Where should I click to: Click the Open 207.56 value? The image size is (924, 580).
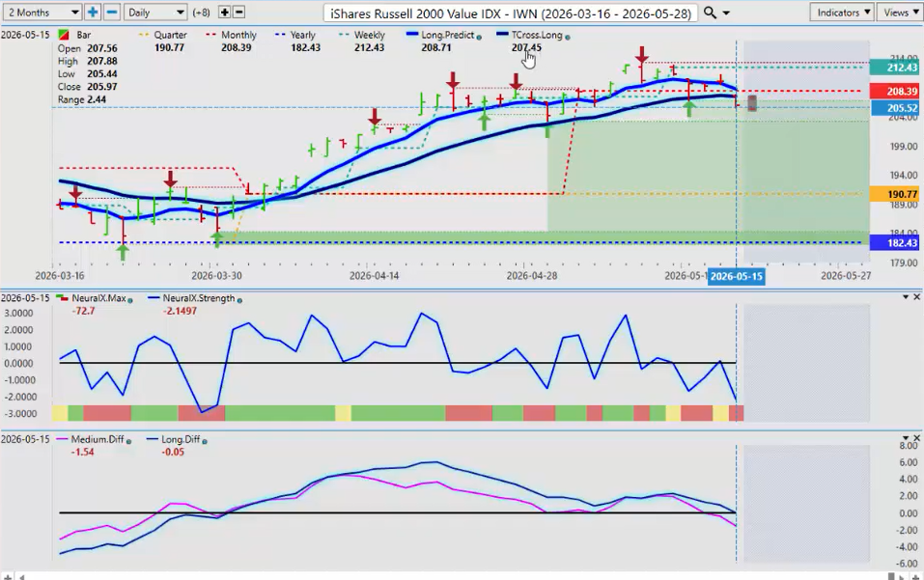point(102,48)
